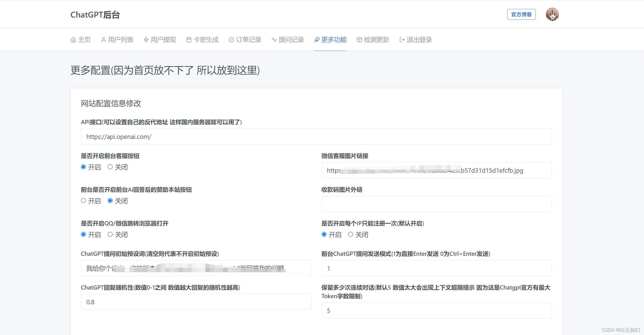The image size is (644, 335).
Task: Open the 卡密生成 tab
Action: [x=202, y=40]
